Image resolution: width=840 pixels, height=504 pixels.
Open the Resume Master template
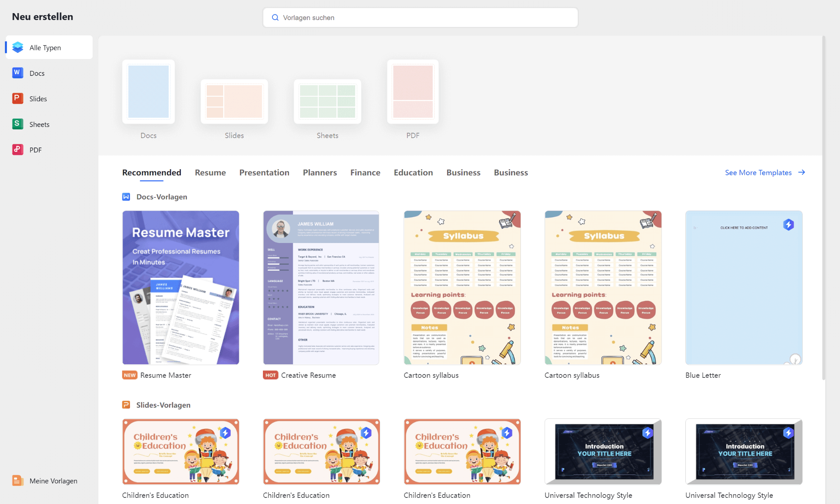180,287
